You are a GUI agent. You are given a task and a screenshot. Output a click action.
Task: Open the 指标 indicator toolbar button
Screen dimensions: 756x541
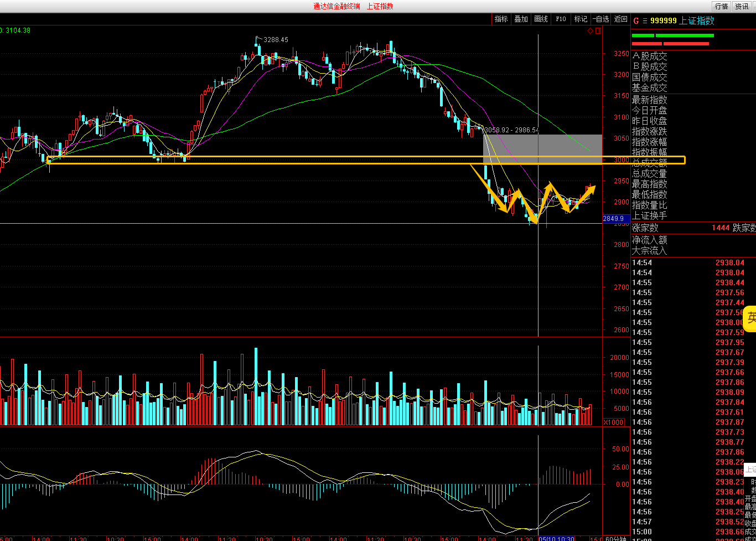tap(501, 19)
